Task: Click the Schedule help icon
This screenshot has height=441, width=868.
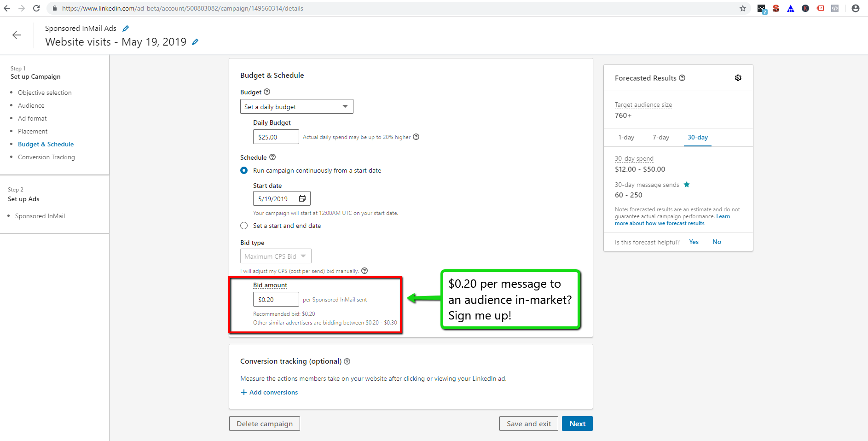Action: pos(272,157)
